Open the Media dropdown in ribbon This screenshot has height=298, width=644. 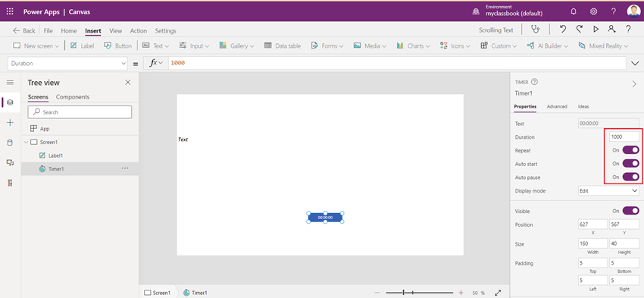(x=370, y=46)
